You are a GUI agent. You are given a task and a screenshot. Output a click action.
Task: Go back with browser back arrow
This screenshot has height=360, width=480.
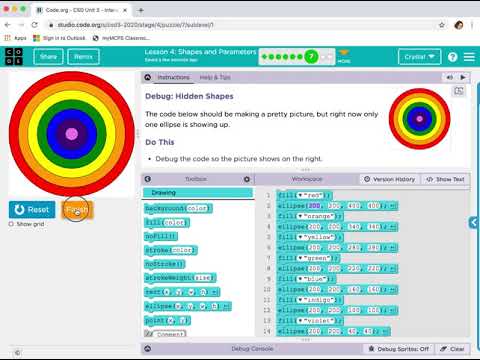pyautogui.click(x=8, y=25)
